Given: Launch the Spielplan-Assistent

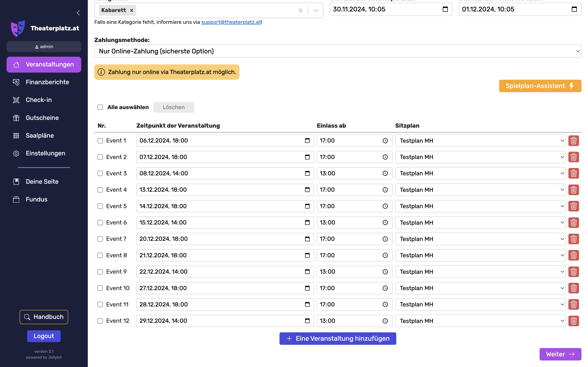Looking at the screenshot, I should pyautogui.click(x=540, y=86).
